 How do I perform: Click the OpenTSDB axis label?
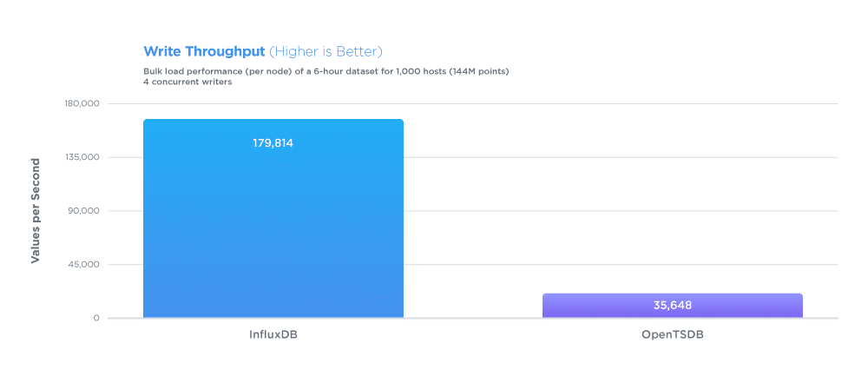pyautogui.click(x=673, y=335)
